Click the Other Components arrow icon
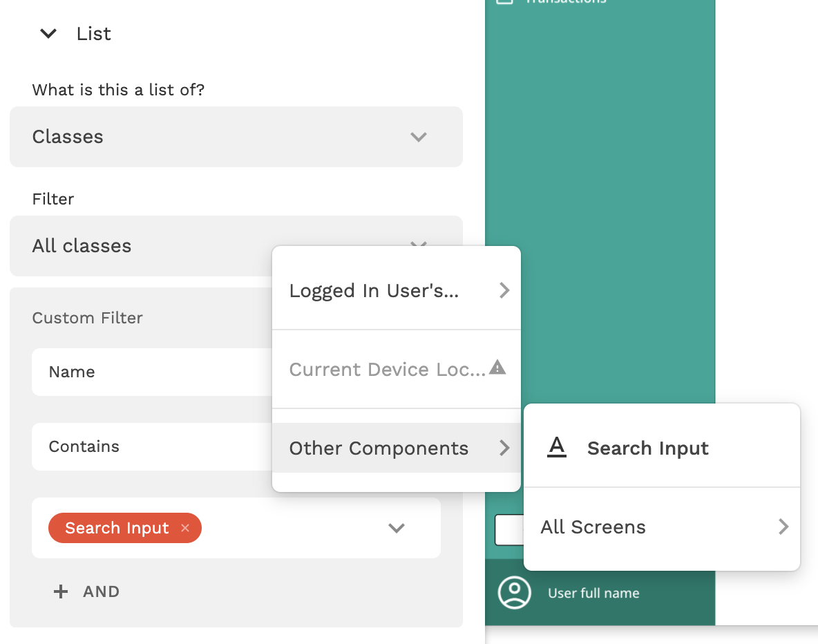The width and height of the screenshot is (818, 644). [x=504, y=448]
